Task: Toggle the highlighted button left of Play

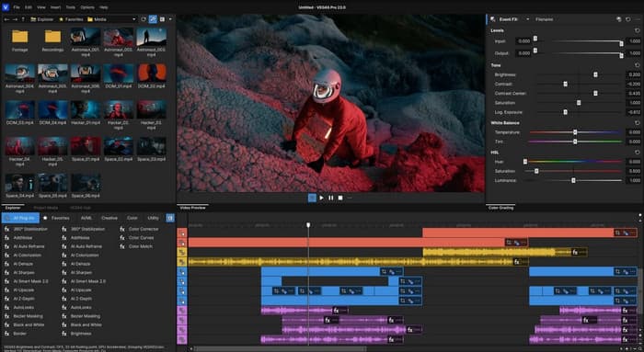Action: click(x=312, y=198)
